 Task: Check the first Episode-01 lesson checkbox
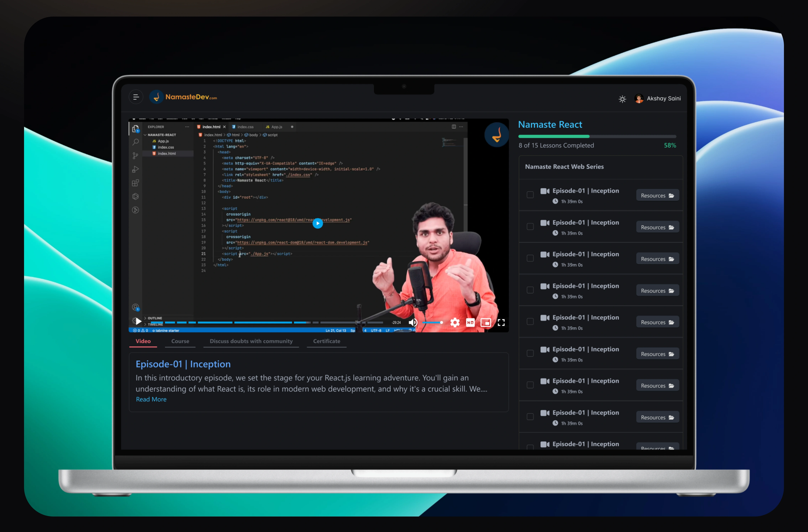[530, 195]
